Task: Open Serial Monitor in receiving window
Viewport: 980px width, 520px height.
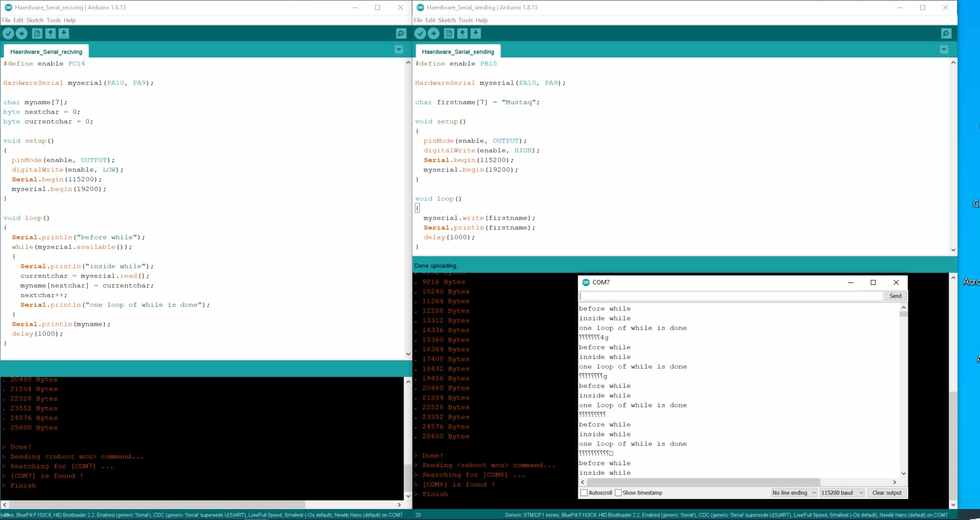Action: (x=401, y=33)
